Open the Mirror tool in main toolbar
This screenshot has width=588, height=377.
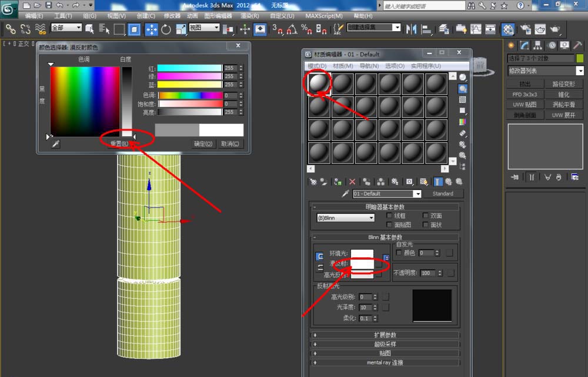(x=412, y=29)
